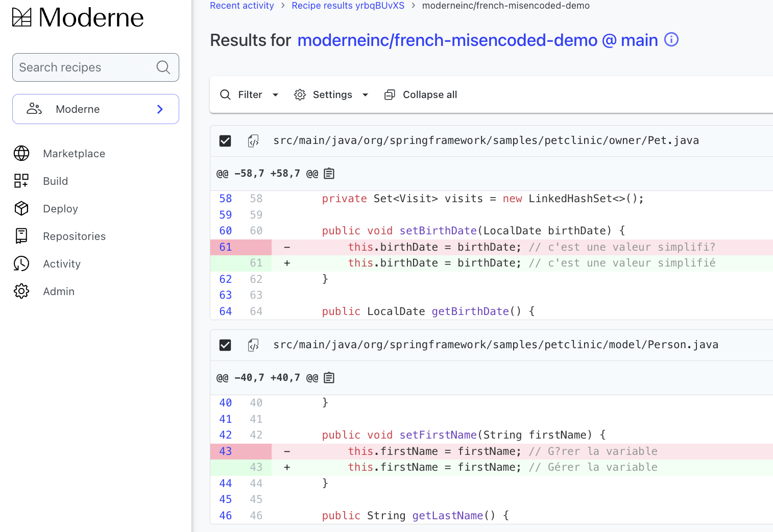
Task: Click the getLastName method name
Action: point(448,516)
